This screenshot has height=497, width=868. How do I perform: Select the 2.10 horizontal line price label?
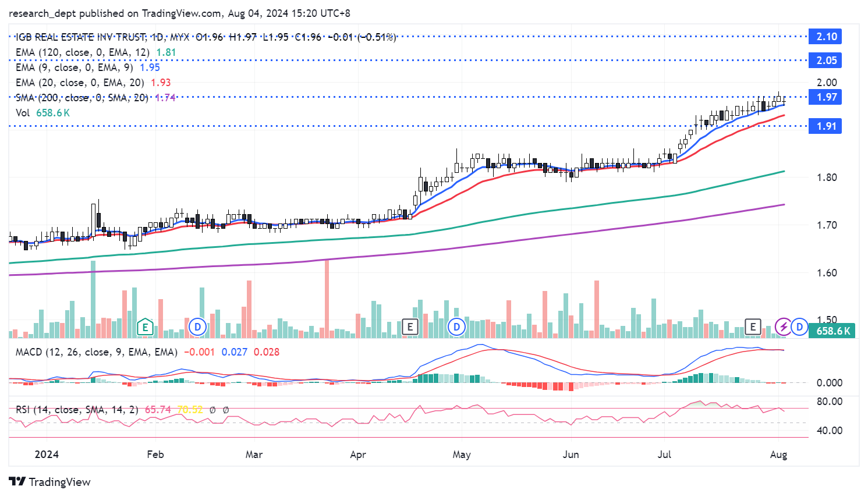pos(826,37)
